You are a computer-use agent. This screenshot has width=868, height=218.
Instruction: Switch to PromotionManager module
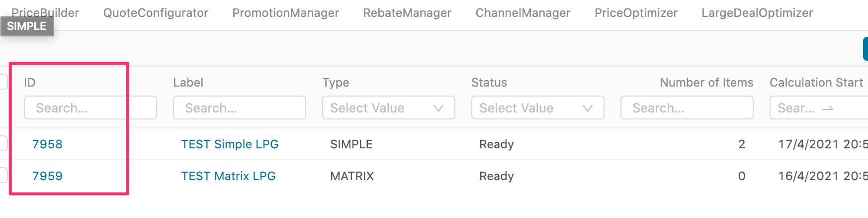[x=285, y=13]
